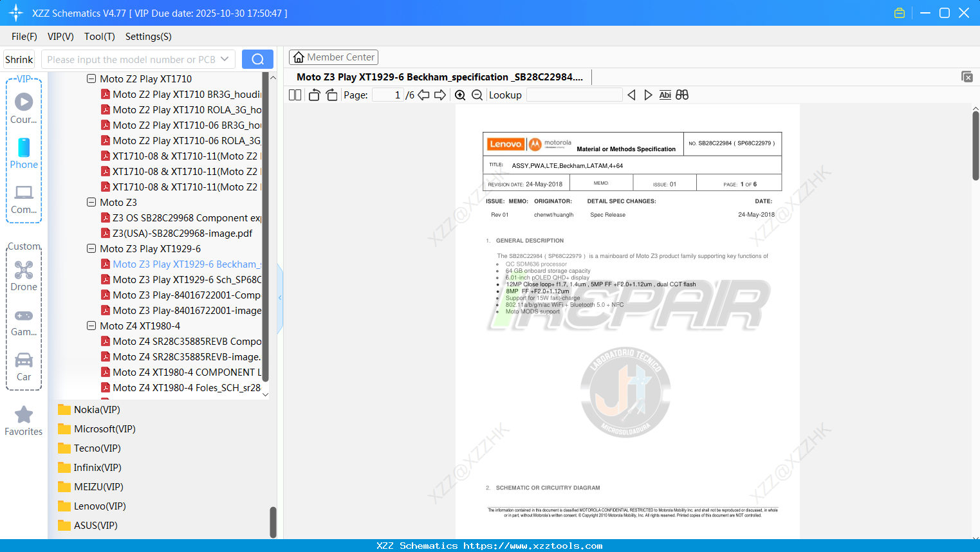This screenshot has width=980, height=552.
Task: Open the Microsoft(VIP) folder
Action: pyautogui.click(x=97, y=429)
